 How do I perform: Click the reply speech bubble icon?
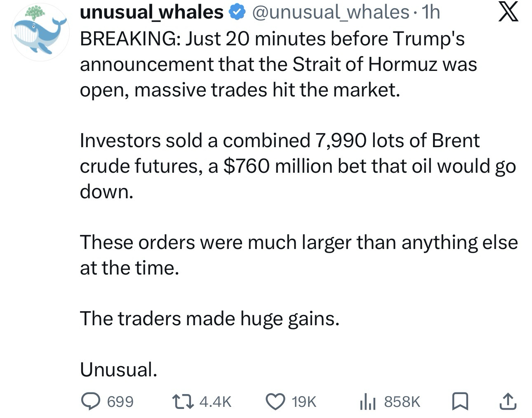[x=91, y=401]
